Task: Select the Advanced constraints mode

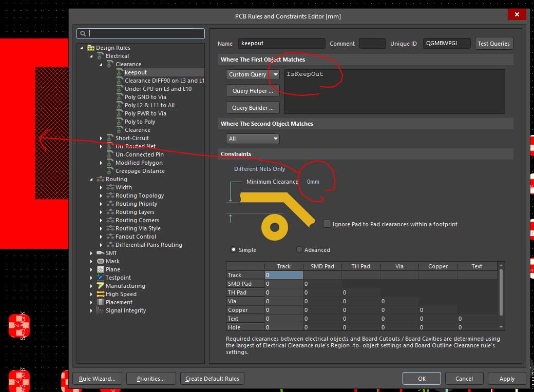Action: tap(299, 250)
